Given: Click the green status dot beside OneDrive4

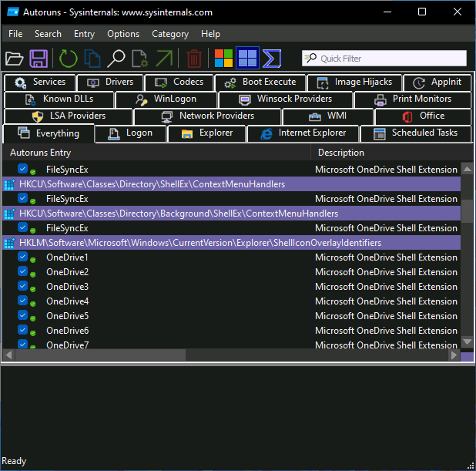Looking at the screenshot, I should click(33, 304).
